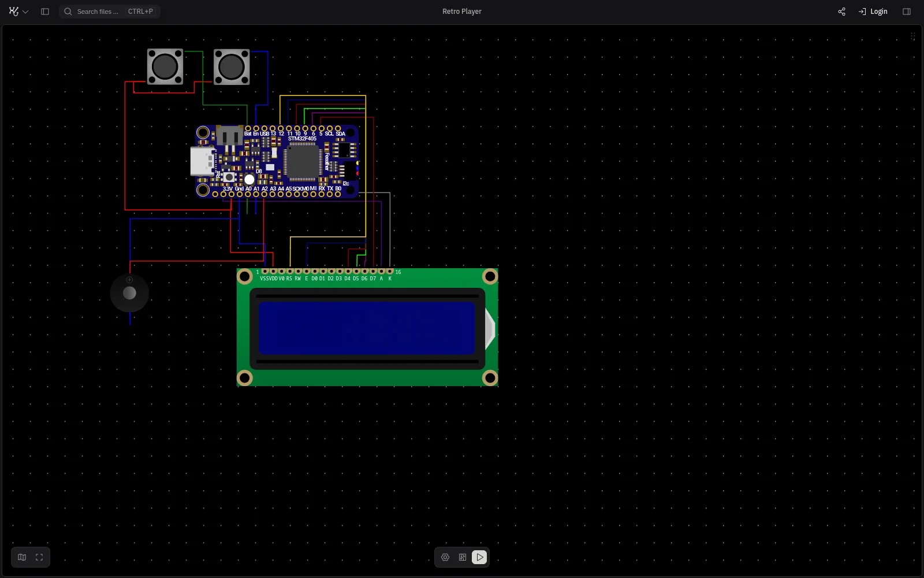Open the map view icon
Screen dimensions: 924x578
22,557
